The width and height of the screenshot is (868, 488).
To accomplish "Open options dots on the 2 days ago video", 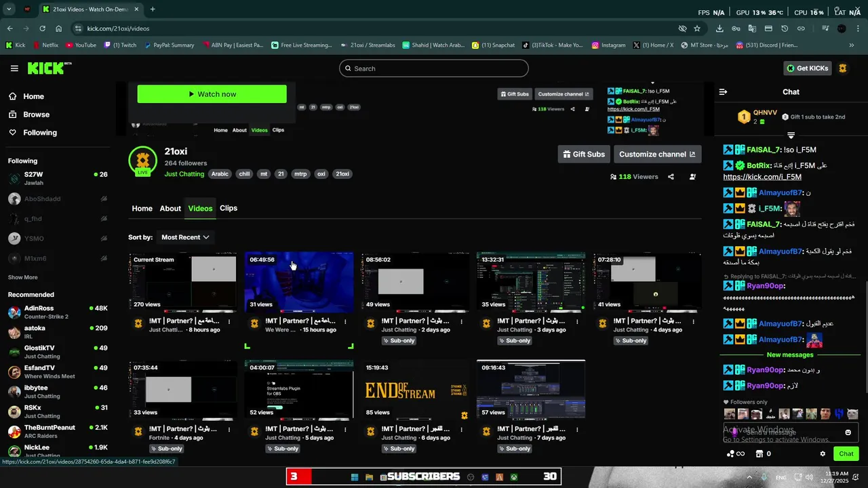I will coord(461,322).
